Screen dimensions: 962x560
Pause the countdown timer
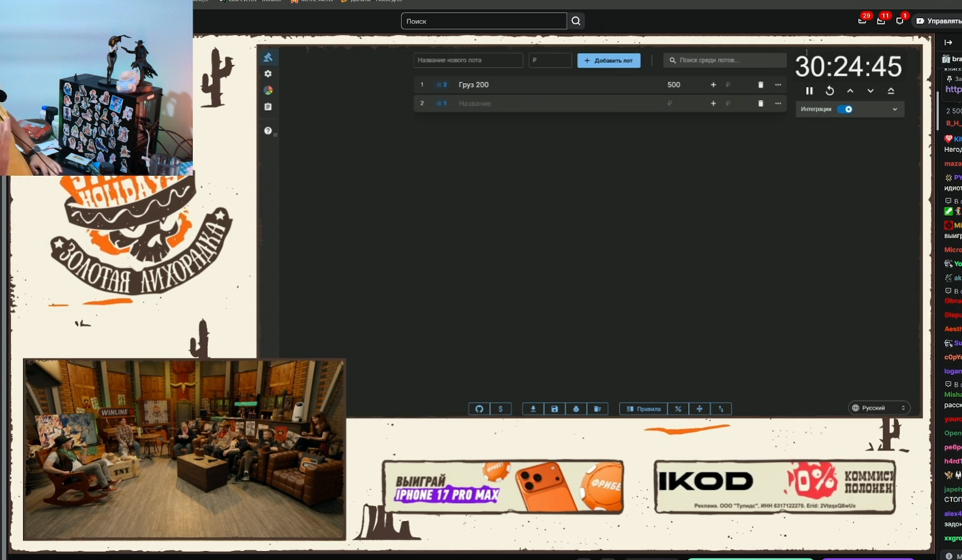(809, 91)
